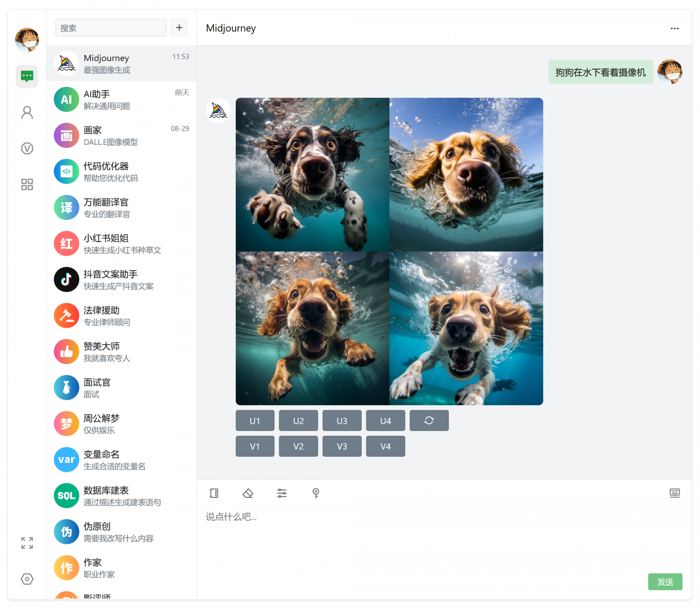Click the hexagon V membership icon
Image resolution: width=700 pixels, height=608 pixels.
[x=27, y=148]
